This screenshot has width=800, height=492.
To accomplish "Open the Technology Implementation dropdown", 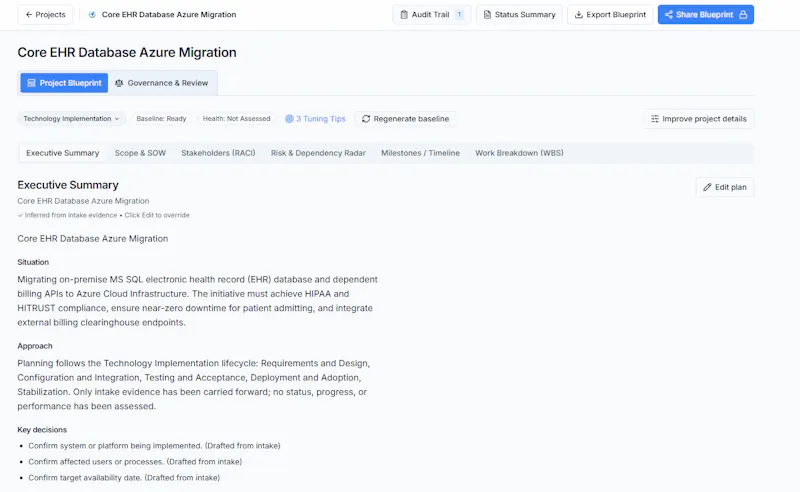I will point(71,119).
